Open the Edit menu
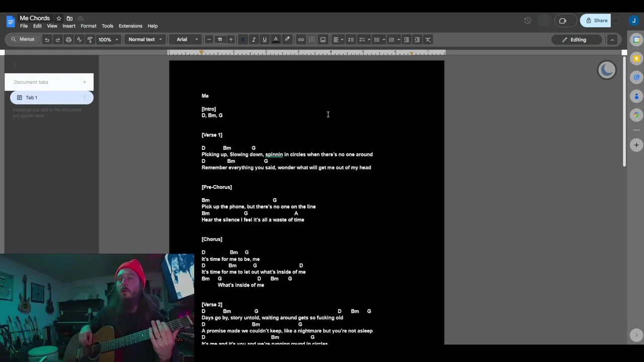Viewport: 644px width, 362px height. [38, 26]
